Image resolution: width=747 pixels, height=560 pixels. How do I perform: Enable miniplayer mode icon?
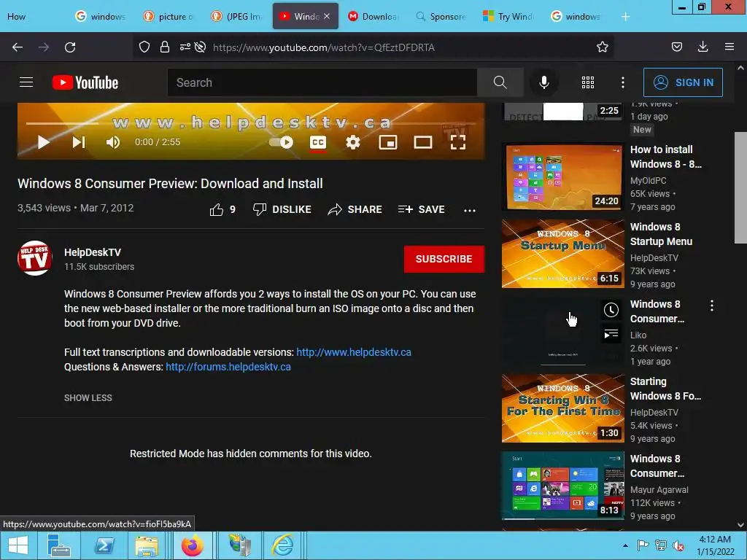click(x=388, y=142)
